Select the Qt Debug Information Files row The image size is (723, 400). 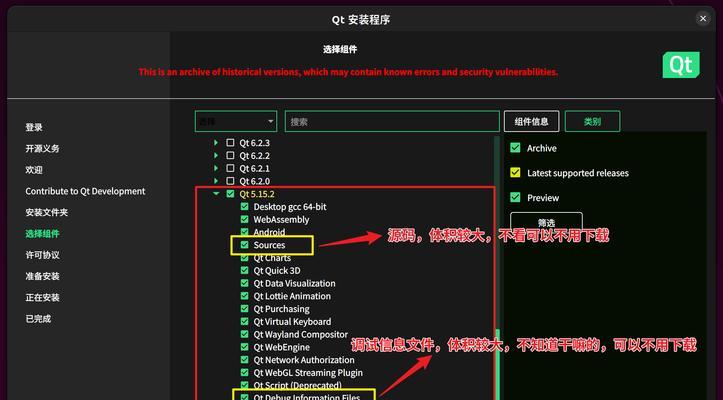(307, 397)
